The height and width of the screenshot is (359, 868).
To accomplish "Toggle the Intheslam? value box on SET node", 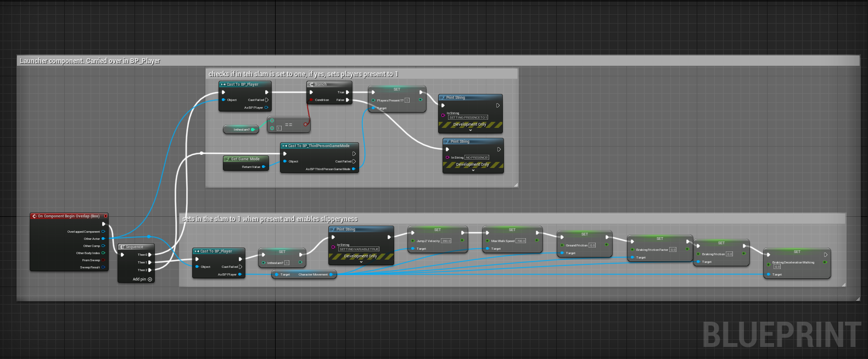I will tap(287, 263).
